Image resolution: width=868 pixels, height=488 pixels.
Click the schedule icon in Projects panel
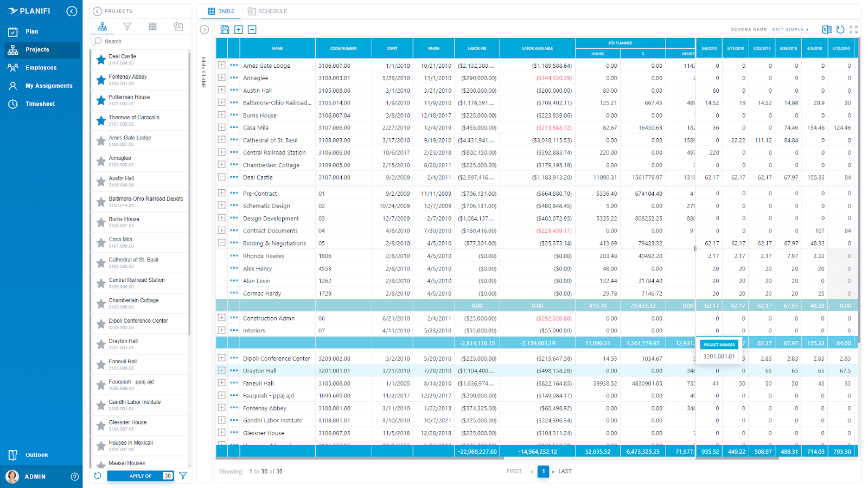178,26
